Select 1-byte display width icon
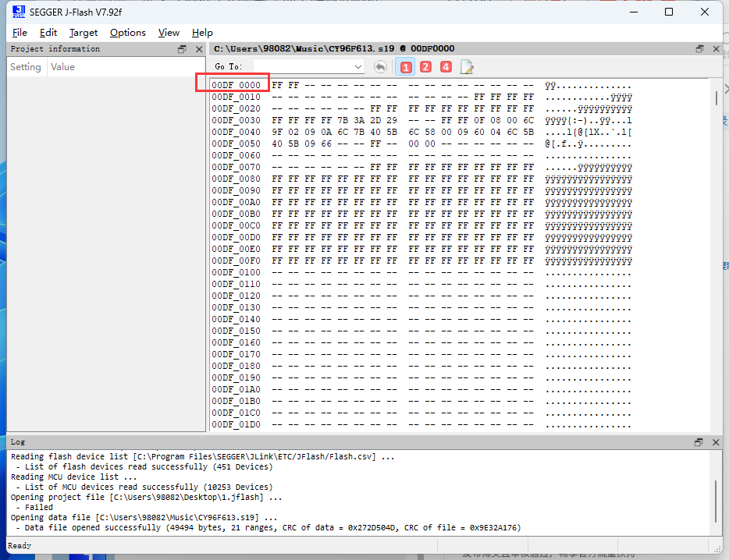The image size is (729, 560). point(405,67)
